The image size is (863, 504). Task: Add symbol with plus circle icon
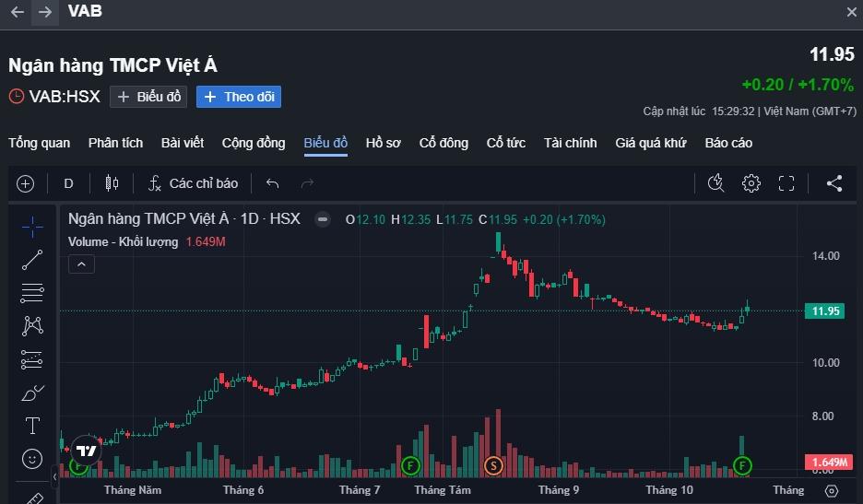pos(25,183)
